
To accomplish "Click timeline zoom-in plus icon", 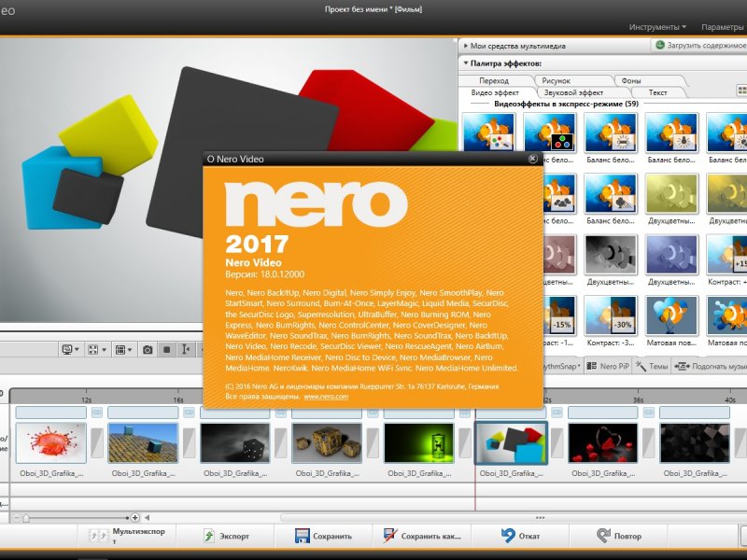I will (134, 518).
